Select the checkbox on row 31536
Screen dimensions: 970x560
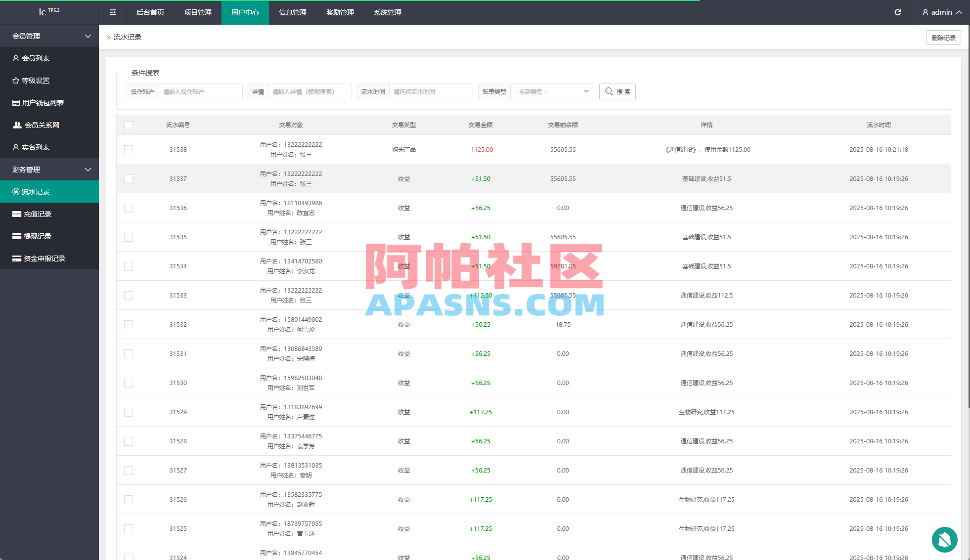coord(129,208)
